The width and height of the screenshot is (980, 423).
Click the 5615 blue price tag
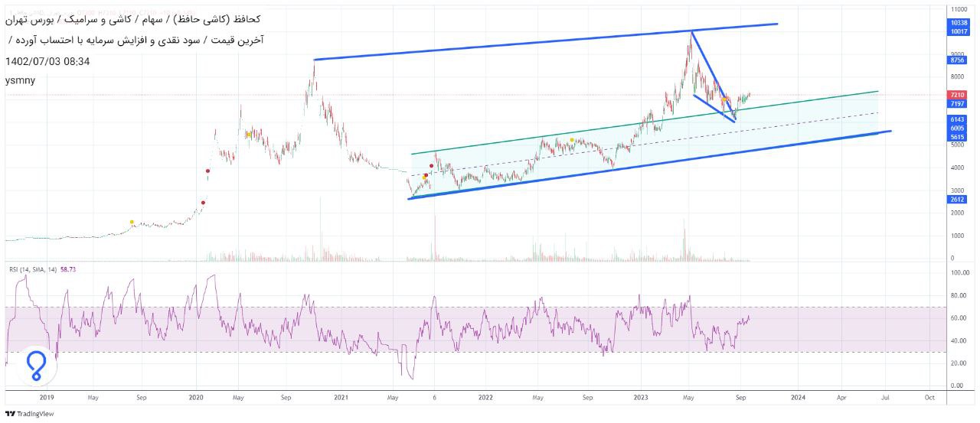[x=956, y=137]
